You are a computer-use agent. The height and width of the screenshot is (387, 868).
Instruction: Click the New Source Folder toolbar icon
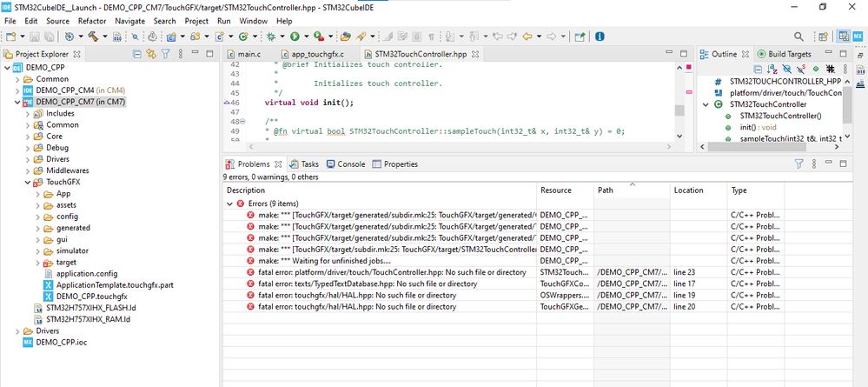click(x=195, y=37)
